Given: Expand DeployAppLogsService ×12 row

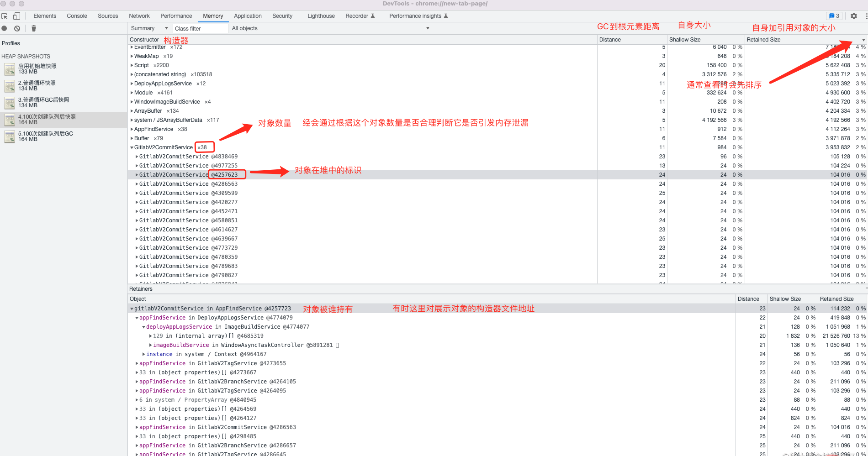Looking at the screenshot, I should (132, 84).
